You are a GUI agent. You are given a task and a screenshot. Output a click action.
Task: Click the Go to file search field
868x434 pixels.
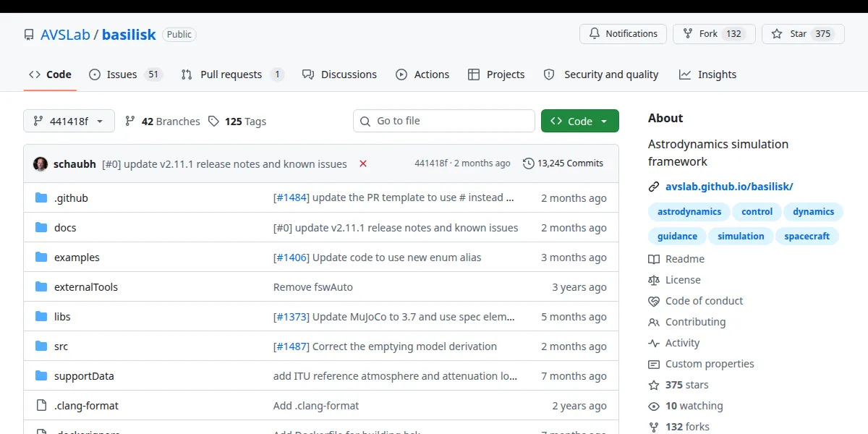(444, 121)
